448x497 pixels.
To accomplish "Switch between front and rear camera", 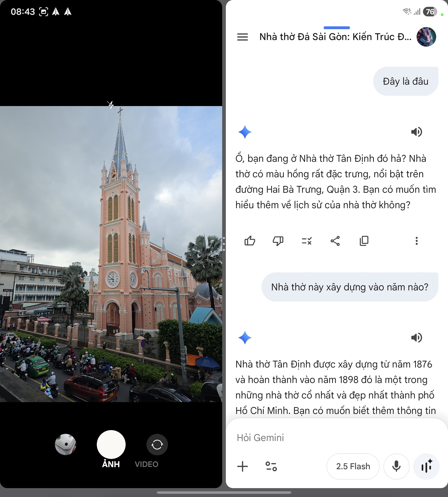I will 157,444.
